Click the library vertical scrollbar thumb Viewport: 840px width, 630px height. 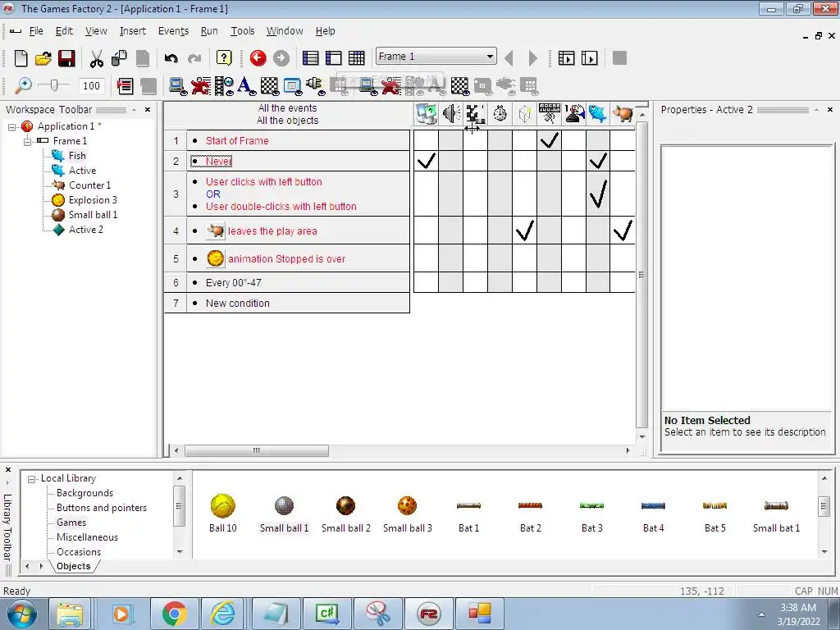click(x=824, y=506)
